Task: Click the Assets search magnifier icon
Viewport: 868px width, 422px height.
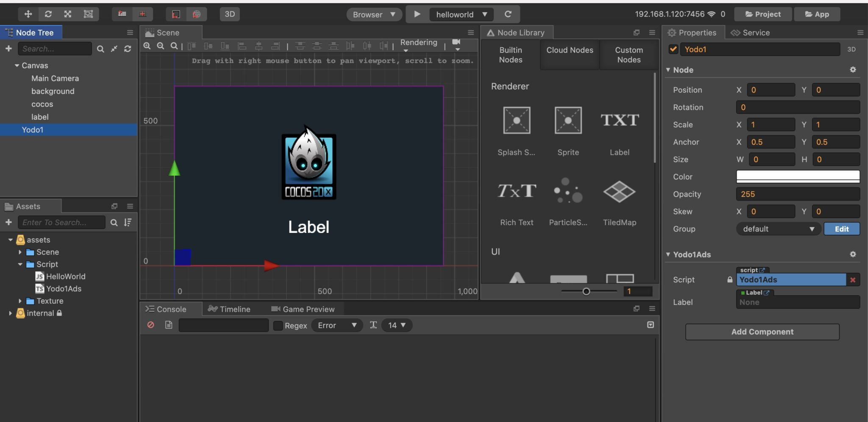Action: [x=114, y=222]
